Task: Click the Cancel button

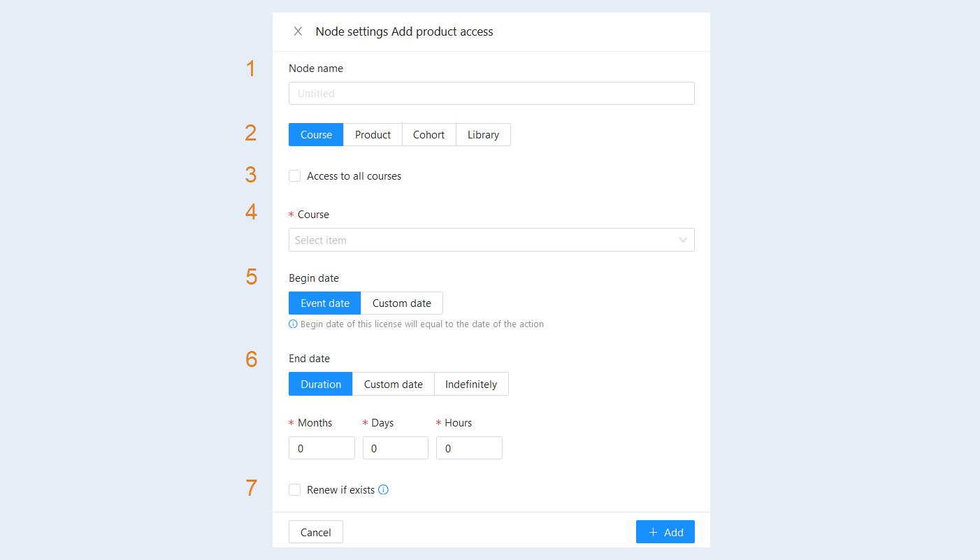Action: click(x=316, y=532)
